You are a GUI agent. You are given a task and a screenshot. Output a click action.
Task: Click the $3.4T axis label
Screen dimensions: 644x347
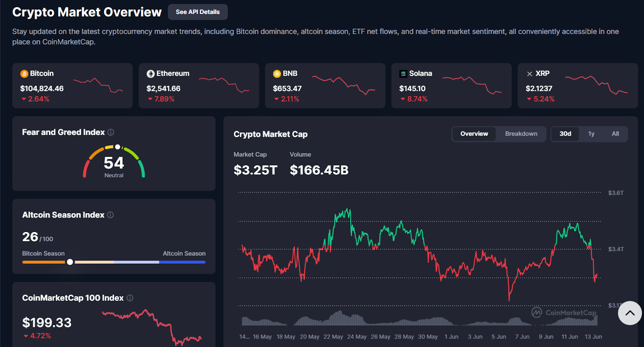pos(616,249)
